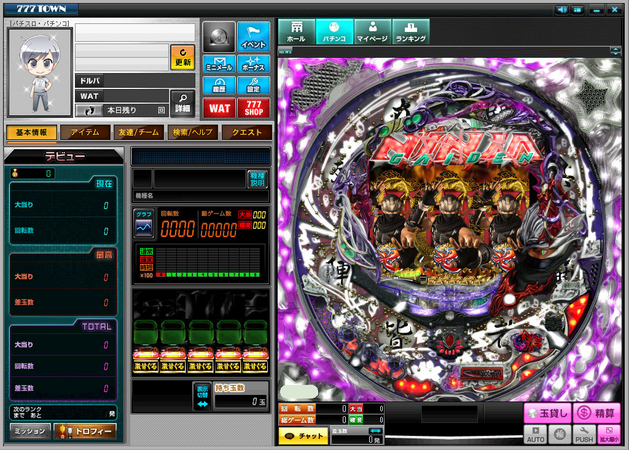The image size is (629, 450).
Task: Click the orange 更新 refresh button
Action: pos(183,57)
